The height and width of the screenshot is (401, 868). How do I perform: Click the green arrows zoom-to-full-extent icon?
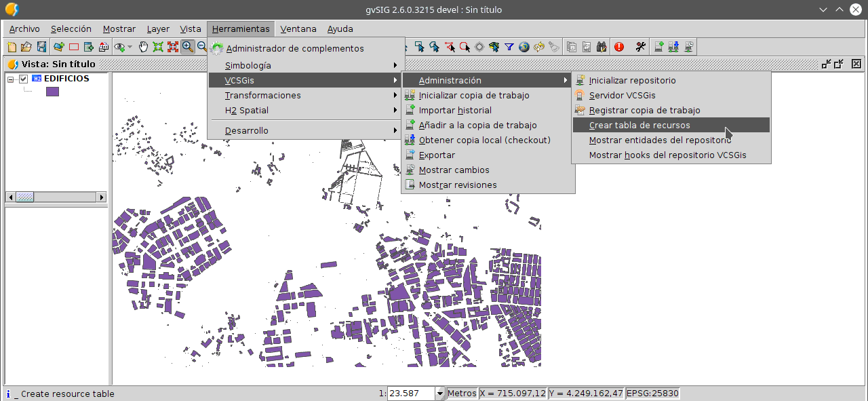[x=158, y=47]
